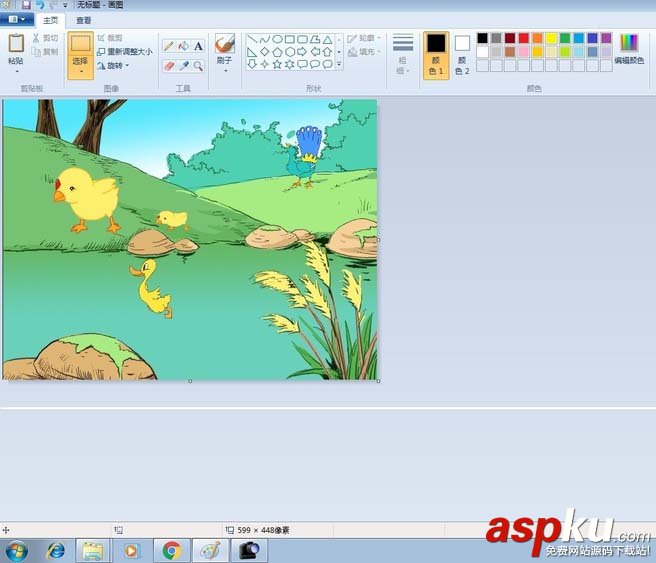Open the 轮廓 outline dropdown
This screenshot has width=656, height=563.
(364, 38)
